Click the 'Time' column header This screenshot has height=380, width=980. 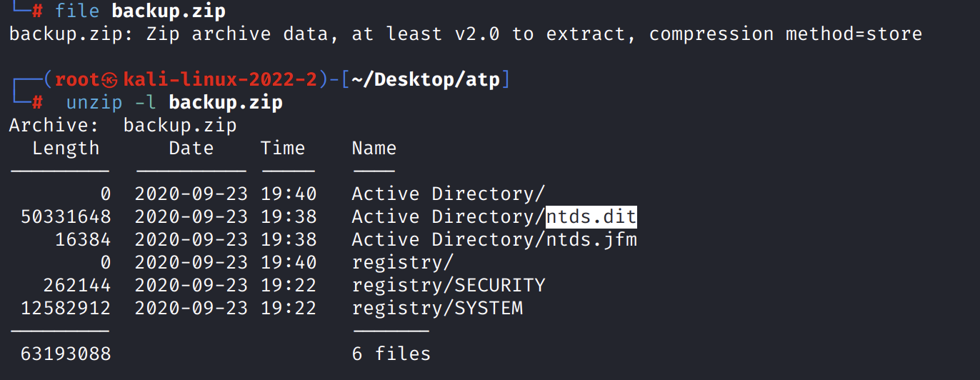282,149
